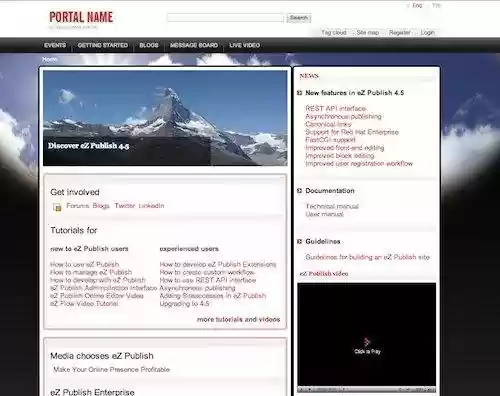Open the Twitter link
Viewport: 500px width, 396px height.
(125, 206)
